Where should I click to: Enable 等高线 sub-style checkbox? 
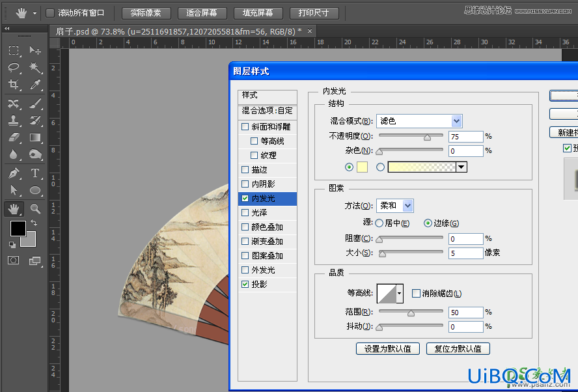click(x=254, y=141)
